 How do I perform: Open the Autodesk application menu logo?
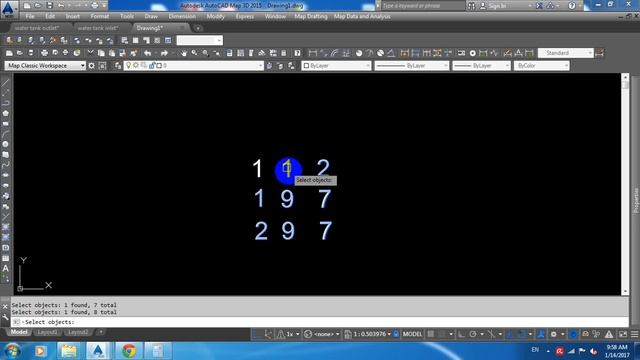click(8, 9)
